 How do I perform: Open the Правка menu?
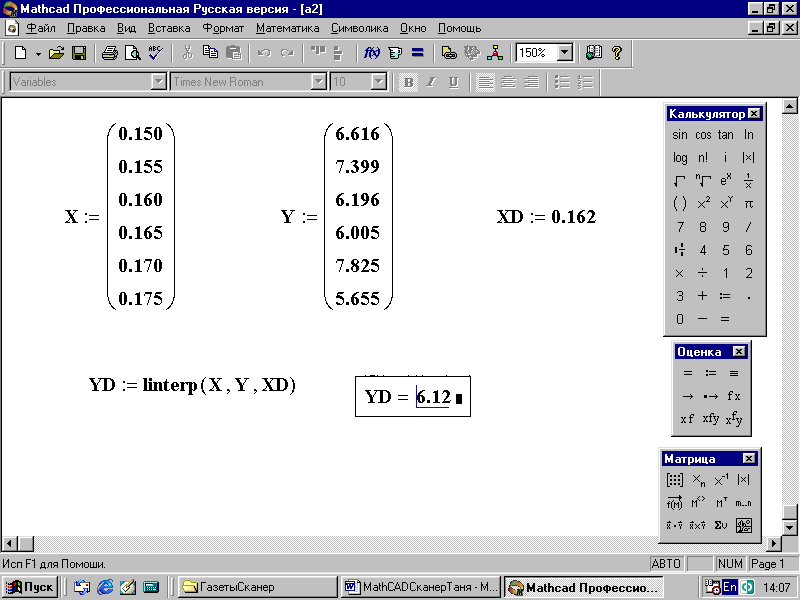coord(86,28)
